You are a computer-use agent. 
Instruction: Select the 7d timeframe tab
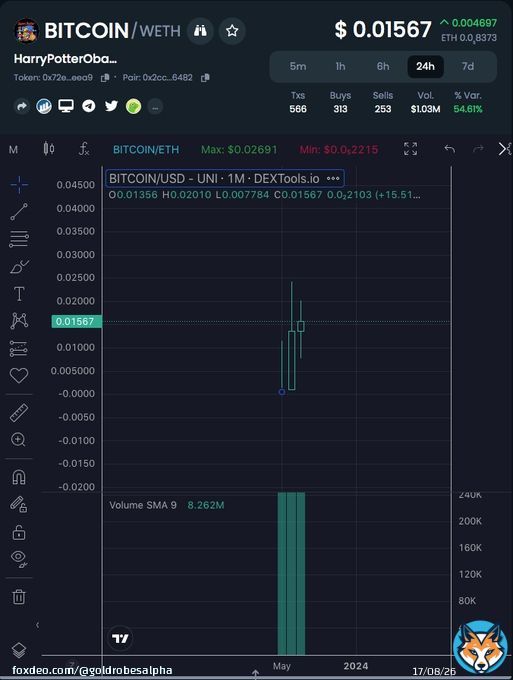click(467, 66)
